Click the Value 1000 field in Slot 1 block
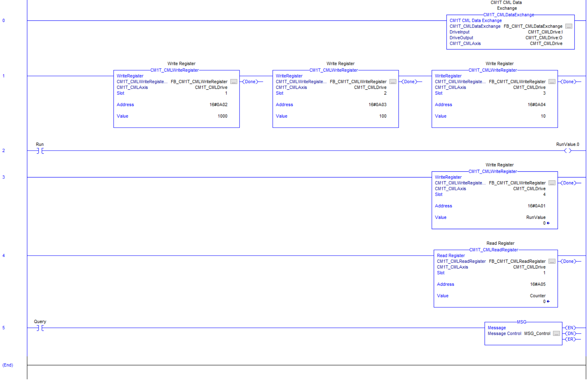Screen dimensions: 588x383 (222, 116)
